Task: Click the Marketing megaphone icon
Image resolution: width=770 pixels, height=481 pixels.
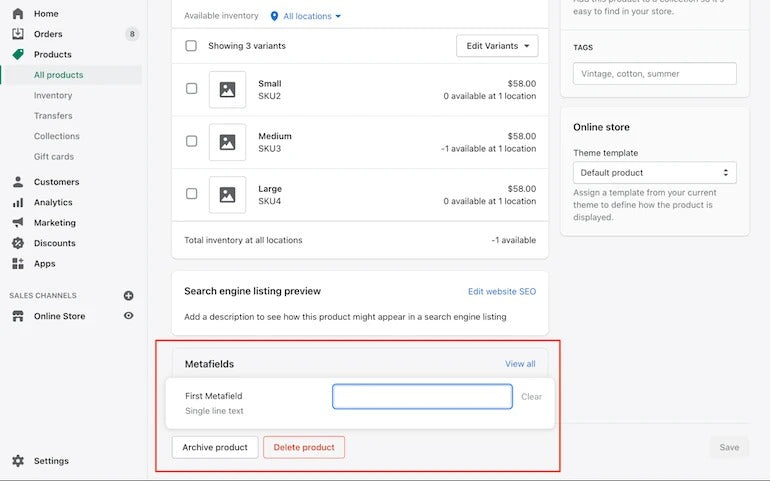Action: pyautogui.click(x=17, y=223)
